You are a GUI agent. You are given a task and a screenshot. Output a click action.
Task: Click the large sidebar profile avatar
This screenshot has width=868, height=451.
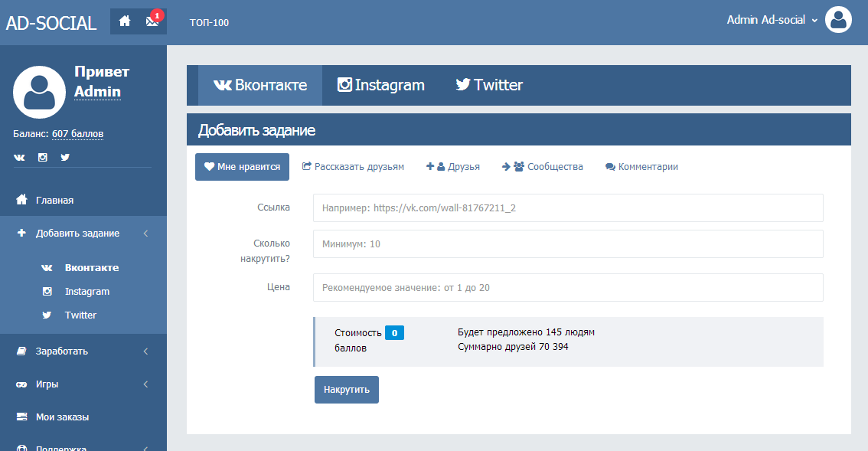pos(39,92)
